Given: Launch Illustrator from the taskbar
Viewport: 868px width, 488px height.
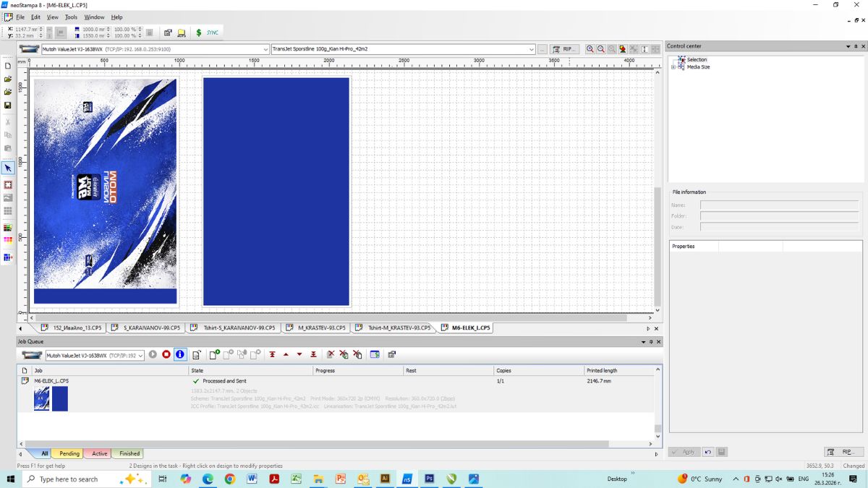Looking at the screenshot, I should pyautogui.click(x=385, y=479).
